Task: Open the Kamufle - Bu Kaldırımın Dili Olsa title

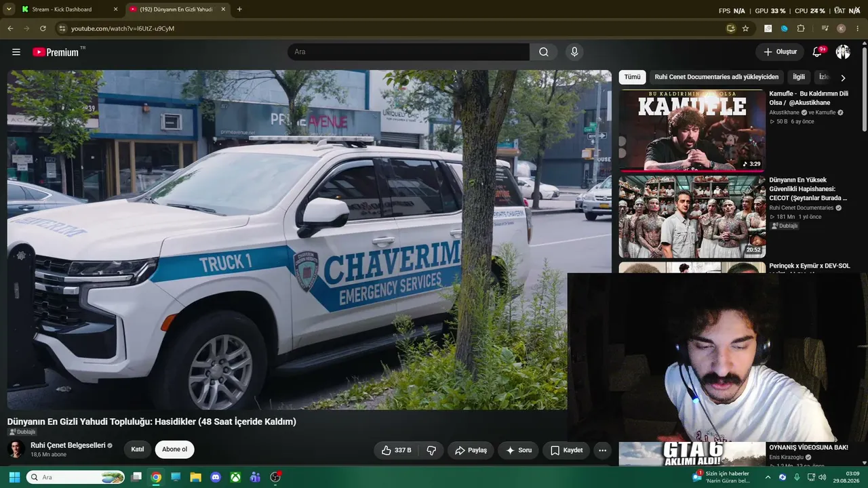Action: click(x=809, y=98)
